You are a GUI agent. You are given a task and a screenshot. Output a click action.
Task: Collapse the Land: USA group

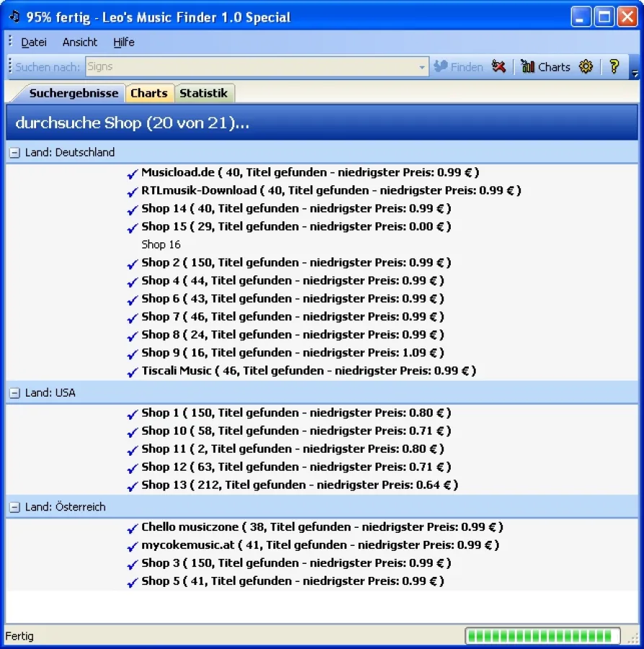click(14, 393)
